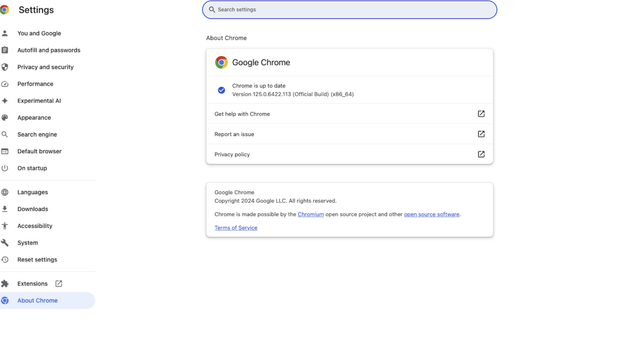
Task: Click the Downloads arrow icon
Action: [x=5, y=209]
